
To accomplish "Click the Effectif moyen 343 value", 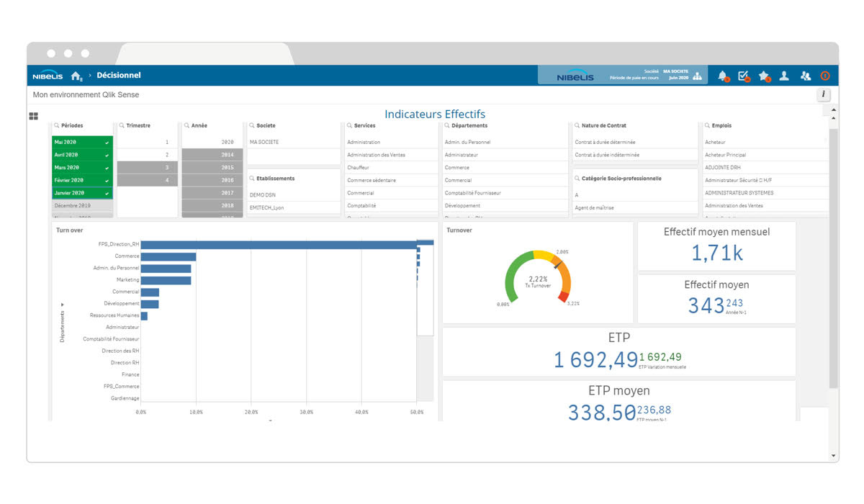I will [706, 305].
